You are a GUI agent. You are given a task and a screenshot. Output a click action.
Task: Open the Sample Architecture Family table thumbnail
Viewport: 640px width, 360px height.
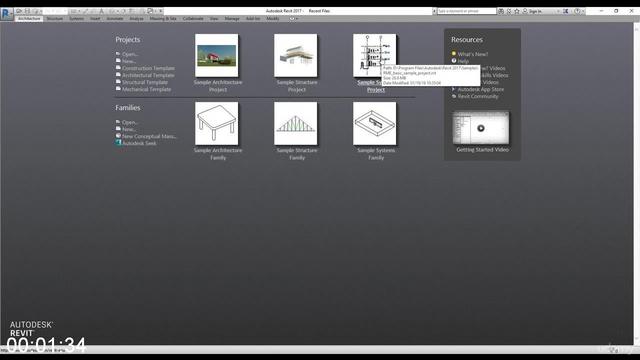(x=217, y=124)
